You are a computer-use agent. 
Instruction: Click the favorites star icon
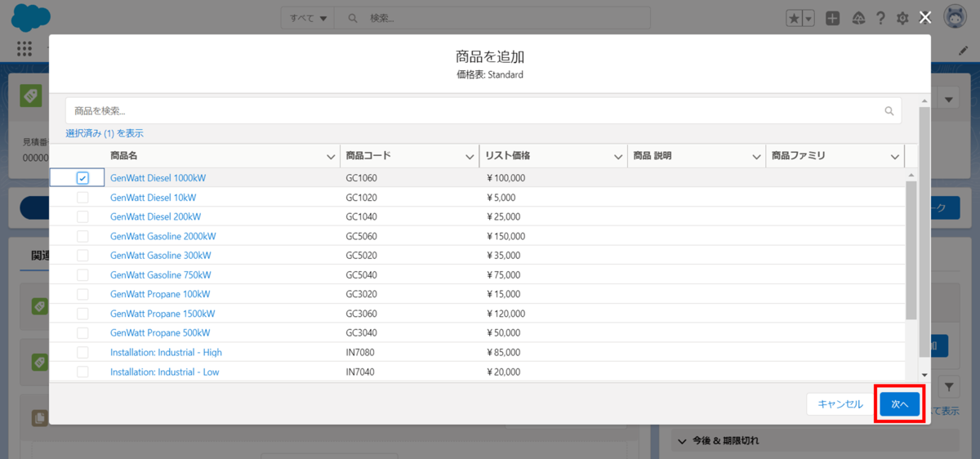coord(795,18)
